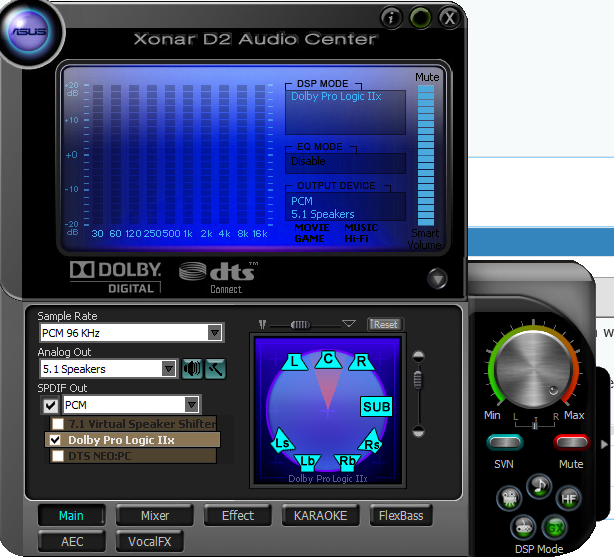Click the master volume knob
The width and height of the screenshot is (614, 559).
pos(533,368)
